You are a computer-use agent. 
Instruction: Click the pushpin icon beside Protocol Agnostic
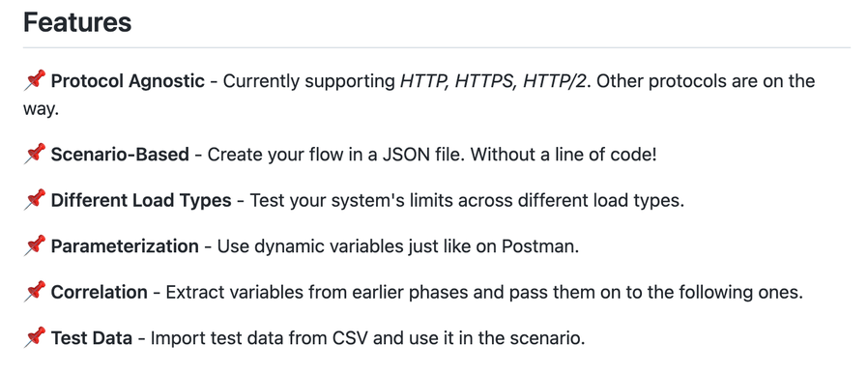click(x=35, y=81)
